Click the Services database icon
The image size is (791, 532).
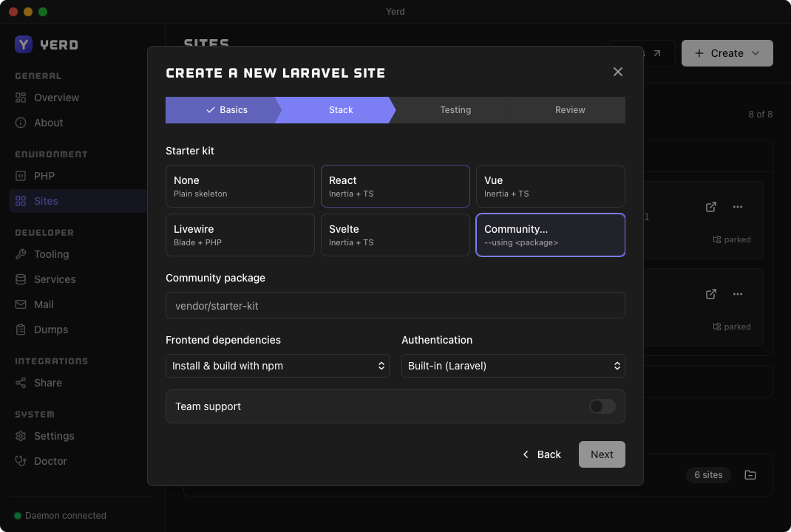click(x=21, y=279)
